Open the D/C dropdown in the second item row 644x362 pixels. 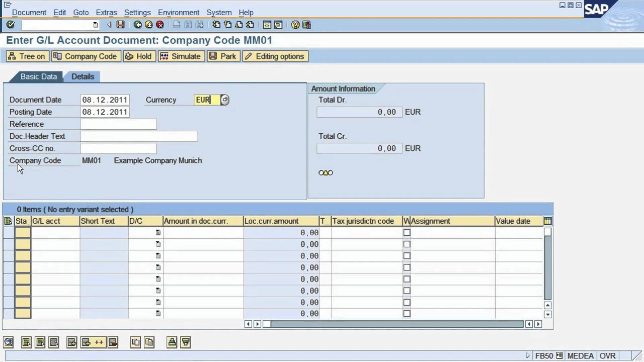click(158, 244)
